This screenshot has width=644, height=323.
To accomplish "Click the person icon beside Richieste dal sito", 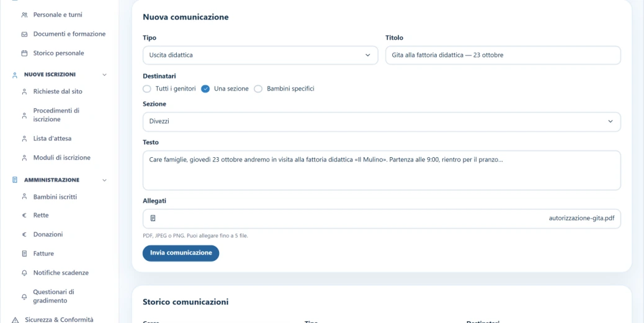I will [x=24, y=92].
